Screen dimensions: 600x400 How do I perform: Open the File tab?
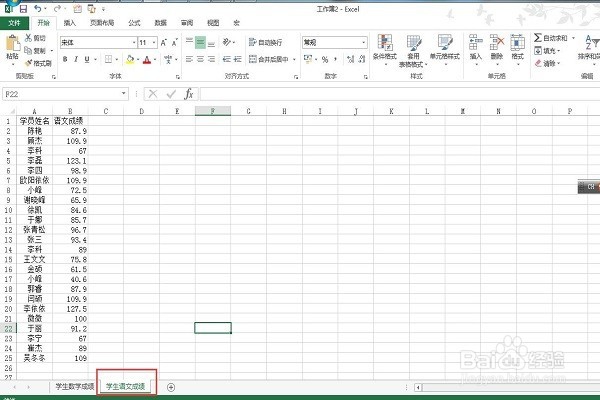click(x=14, y=23)
